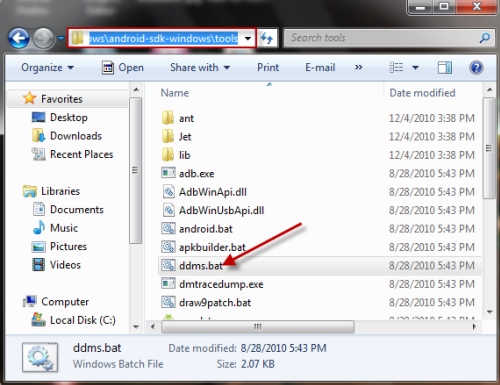
Task: Expand the address bar history dropdown
Action: [x=248, y=38]
